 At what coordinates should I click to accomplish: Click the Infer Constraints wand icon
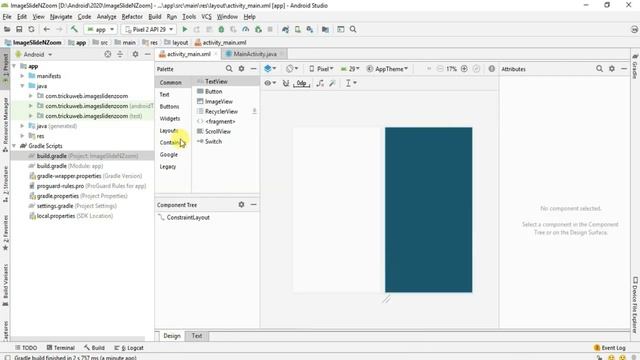point(332,83)
